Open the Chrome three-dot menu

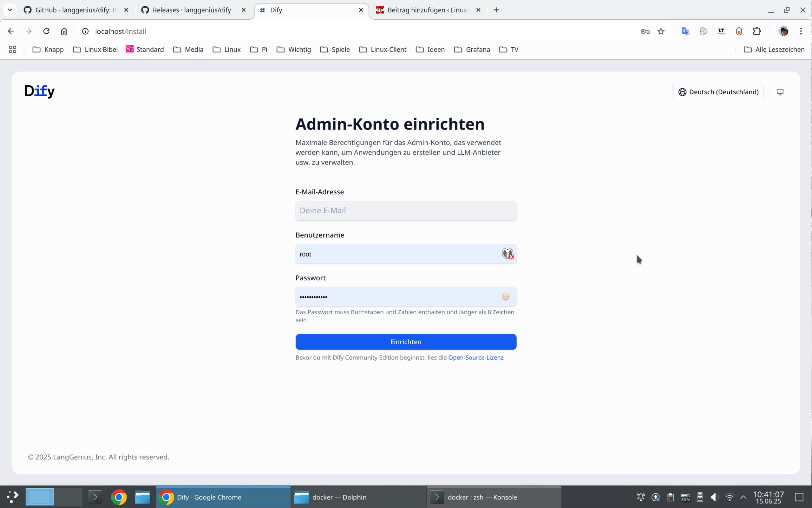801,31
